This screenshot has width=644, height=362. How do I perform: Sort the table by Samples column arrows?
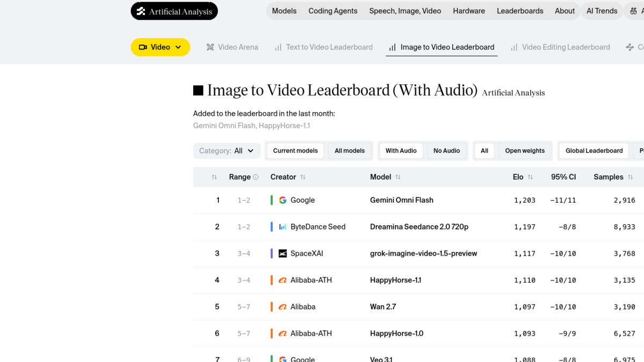click(630, 177)
